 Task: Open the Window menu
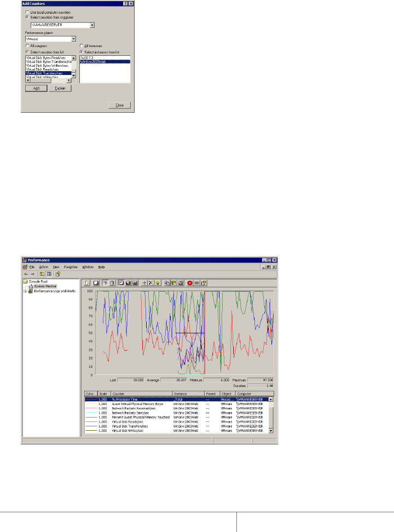[x=88, y=267]
